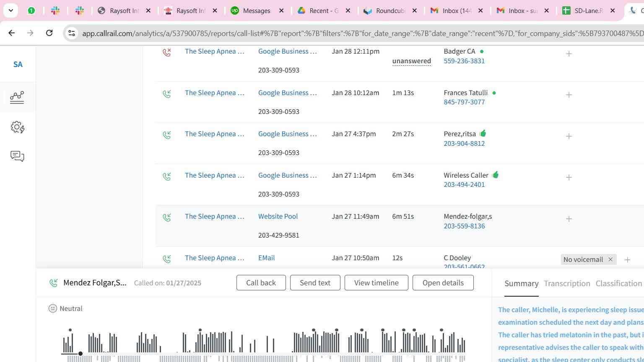Click green thumbs-up icon next to Perez,ritsa
644x362 pixels.
click(x=483, y=133)
